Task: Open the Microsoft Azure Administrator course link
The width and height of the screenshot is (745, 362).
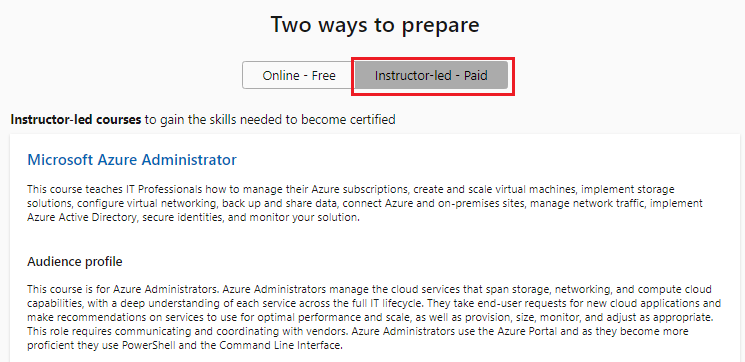Action: [132, 160]
